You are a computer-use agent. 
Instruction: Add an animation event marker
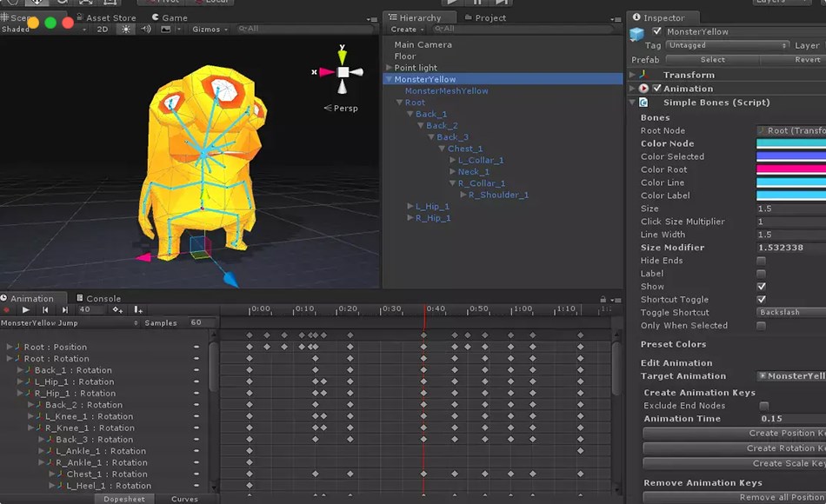click(x=136, y=310)
